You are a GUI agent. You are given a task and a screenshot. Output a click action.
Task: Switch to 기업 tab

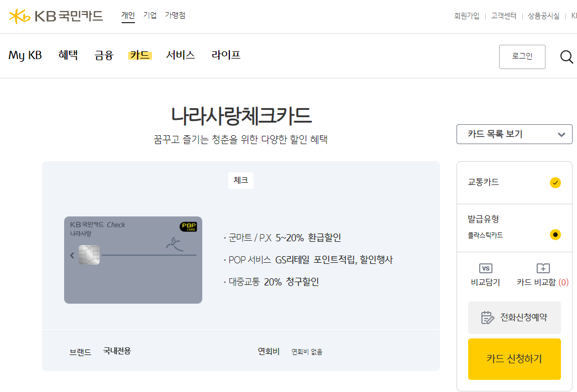150,15
